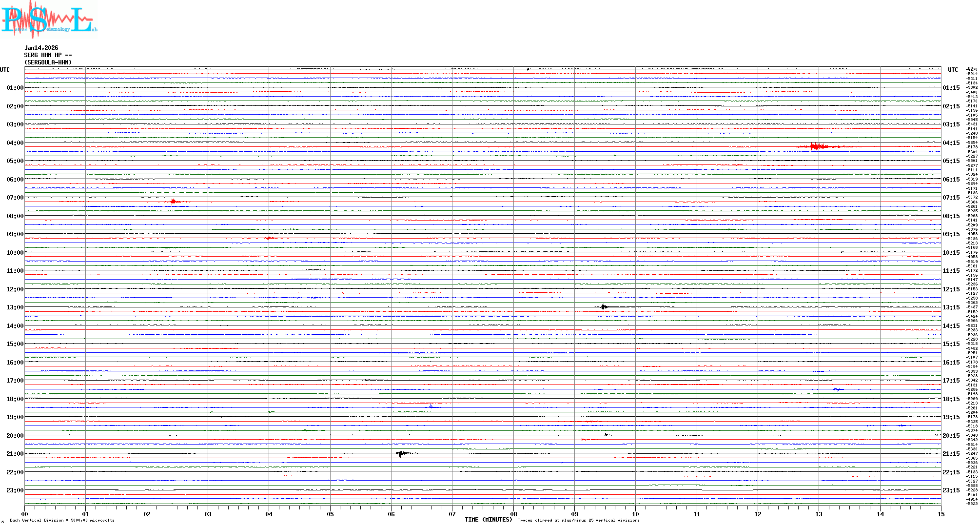Click the vertical division microvolts note
This screenshot has width=980, height=527.
62,520
